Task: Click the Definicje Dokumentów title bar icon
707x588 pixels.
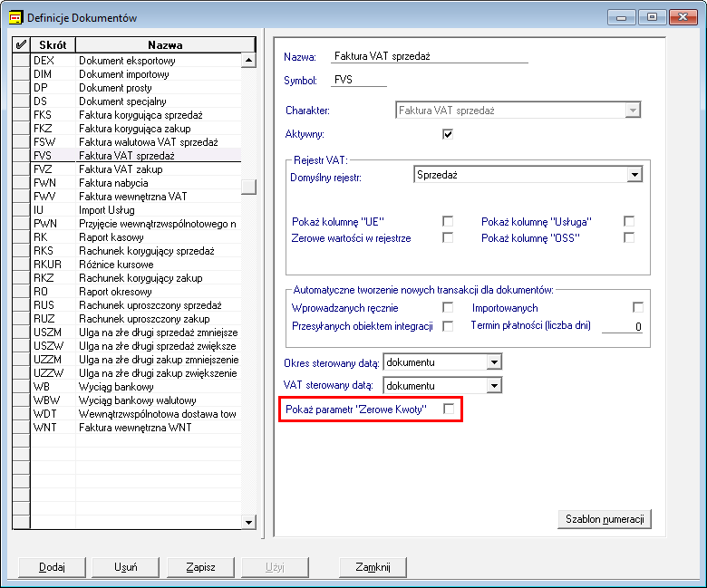Action: (x=15, y=17)
